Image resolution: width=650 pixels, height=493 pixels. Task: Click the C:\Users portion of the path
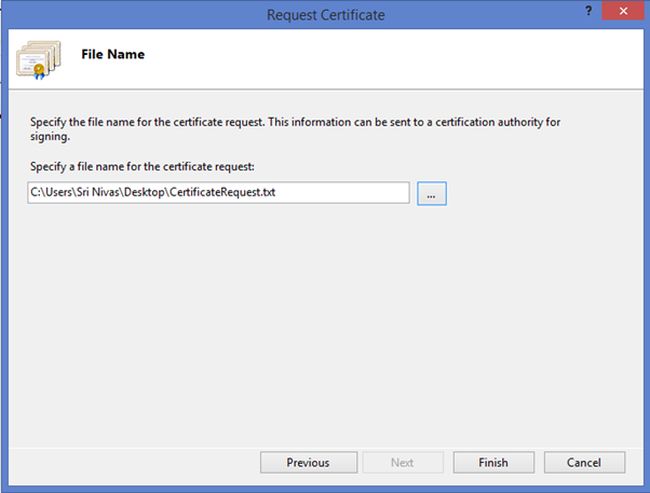pyautogui.click(x=48, y=193)
